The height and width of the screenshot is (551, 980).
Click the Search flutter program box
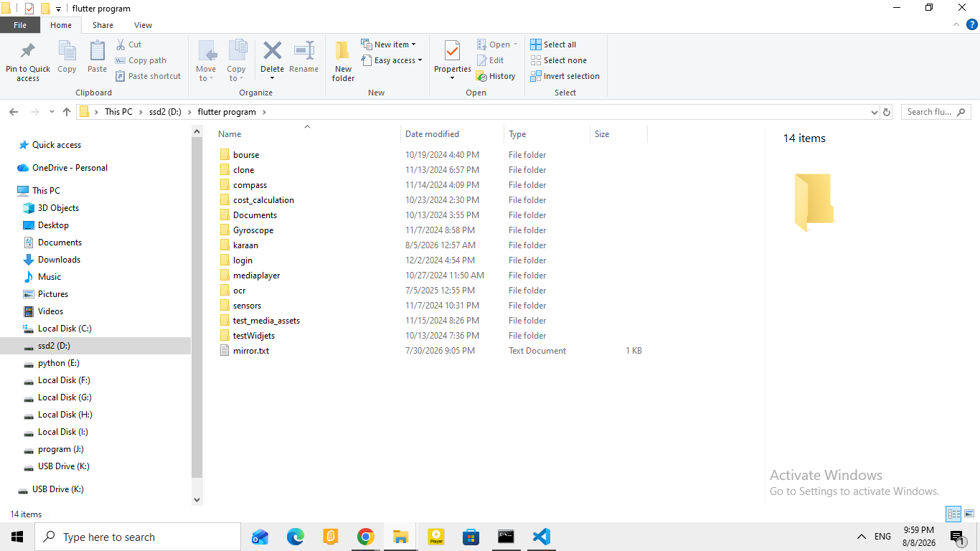937,112
